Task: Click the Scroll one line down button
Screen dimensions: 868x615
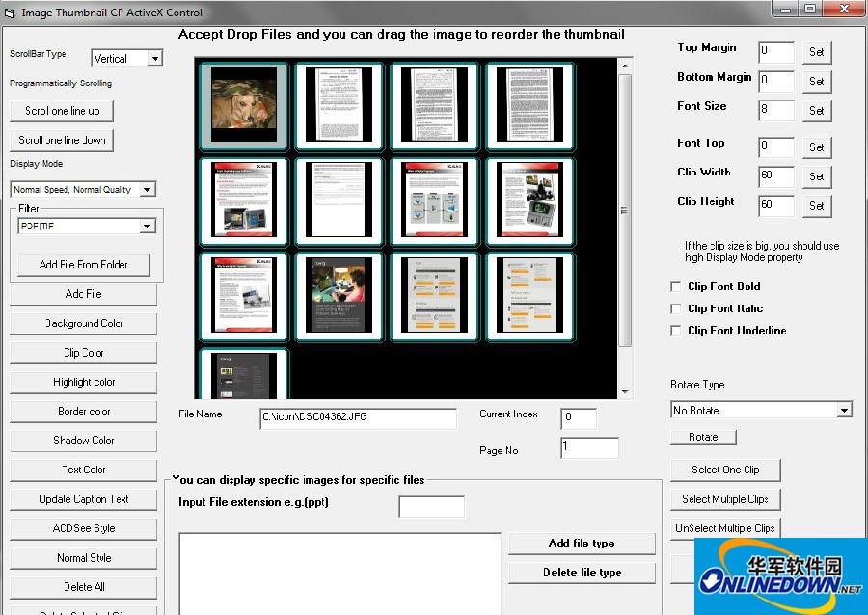Action: point(61,140)
